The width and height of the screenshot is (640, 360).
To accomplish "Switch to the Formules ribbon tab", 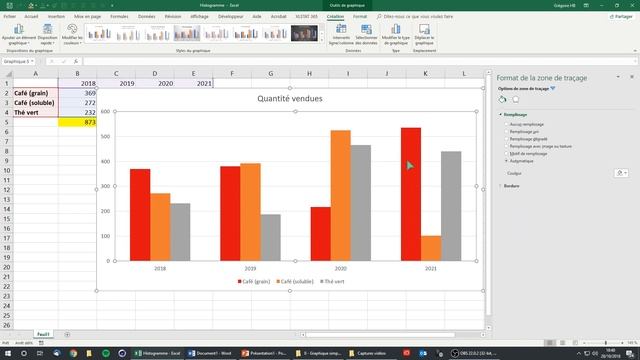I will click(119, 16).
